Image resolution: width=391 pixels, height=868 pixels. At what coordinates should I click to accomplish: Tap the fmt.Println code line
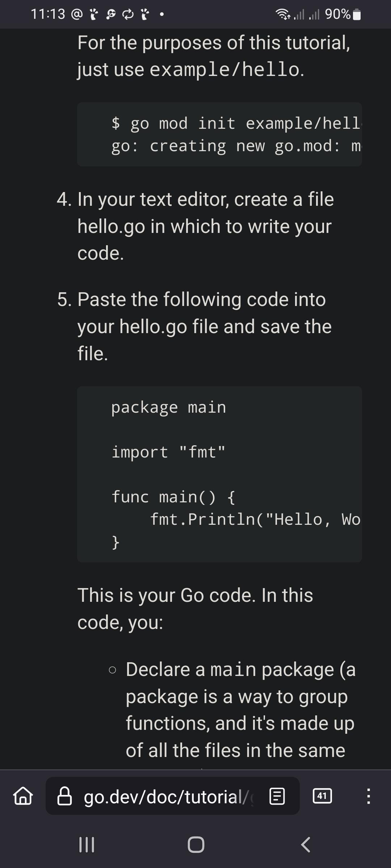pyautogui.click(x=256, y=519)
